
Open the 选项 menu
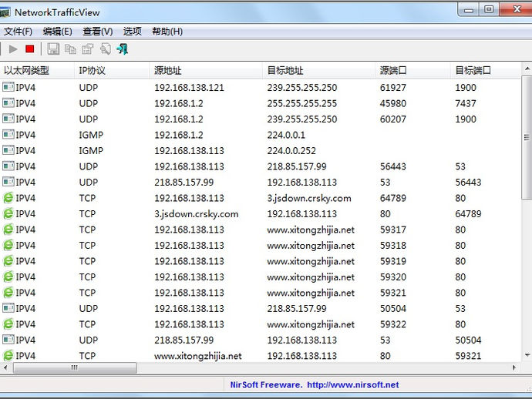133,32
